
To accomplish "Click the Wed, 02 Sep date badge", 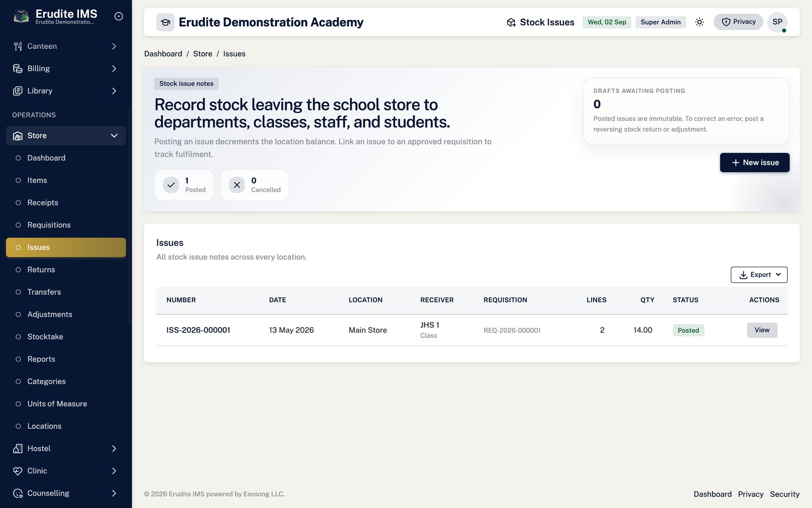I will pyautogui.click(x=607, y=22).
